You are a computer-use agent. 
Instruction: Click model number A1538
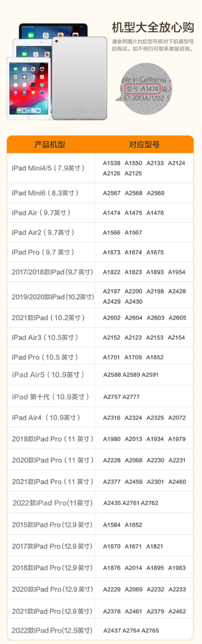tap(112, 163)
